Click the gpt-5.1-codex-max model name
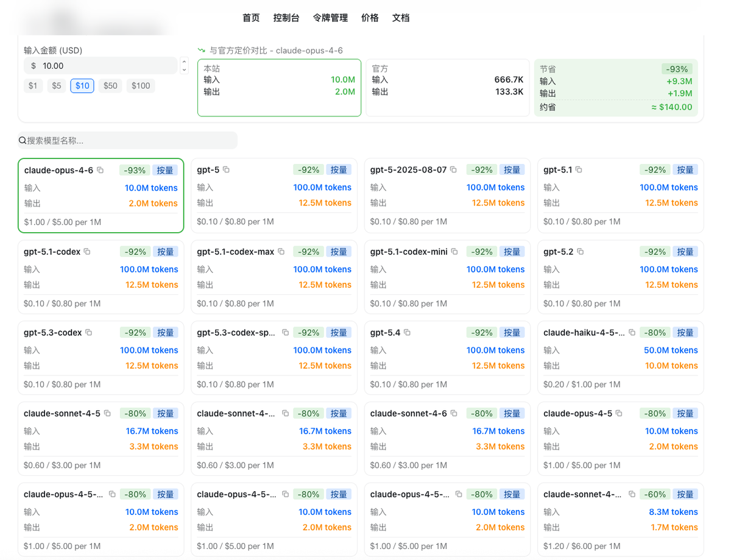 coord(235,252)
